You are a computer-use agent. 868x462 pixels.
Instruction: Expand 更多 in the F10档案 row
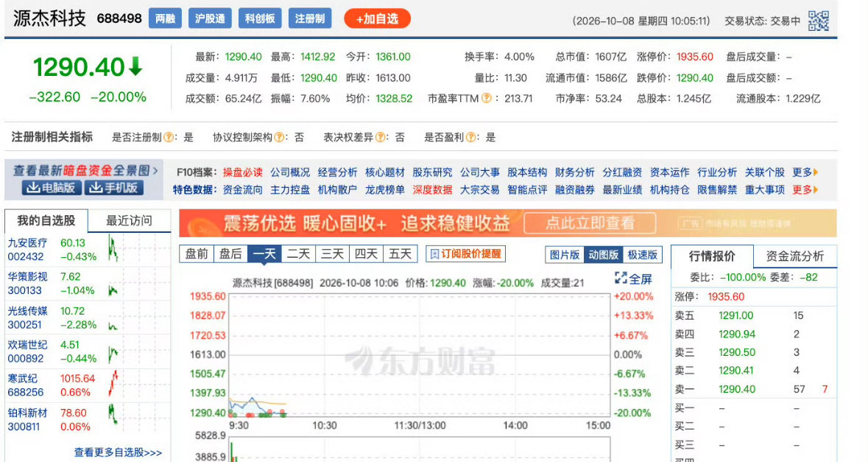pos(805,172)
